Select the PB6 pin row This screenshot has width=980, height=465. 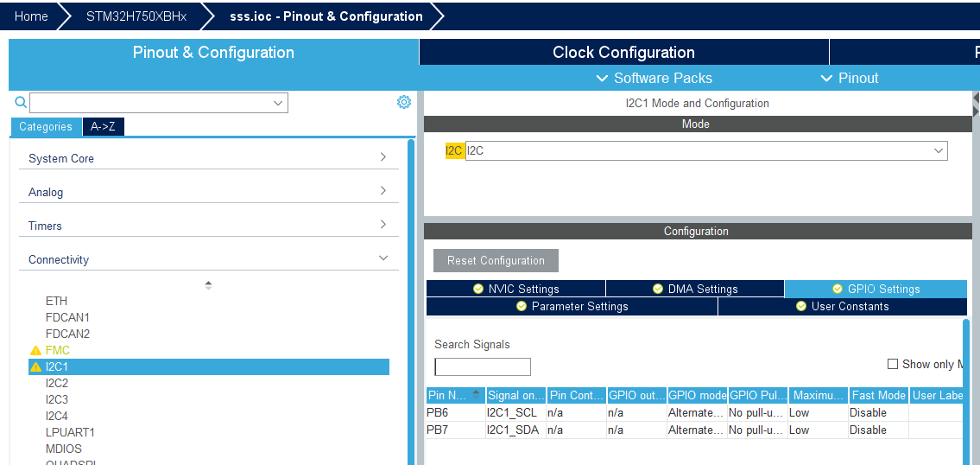coord(694,412)
